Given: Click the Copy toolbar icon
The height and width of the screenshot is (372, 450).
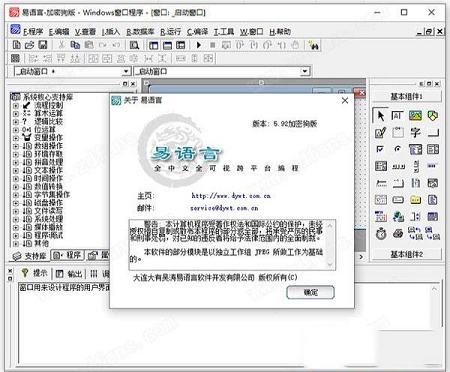Looking at the screenshot, I should point(75,45).
